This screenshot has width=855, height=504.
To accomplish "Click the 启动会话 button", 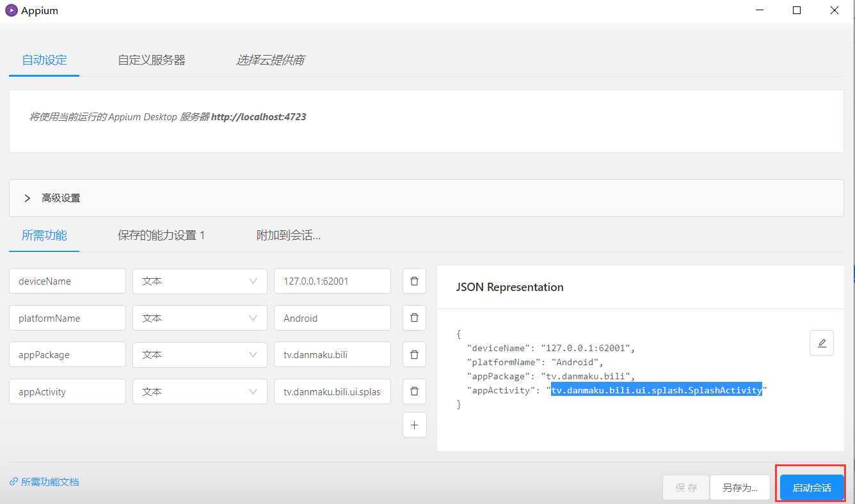I will click(x=811, y=487).
